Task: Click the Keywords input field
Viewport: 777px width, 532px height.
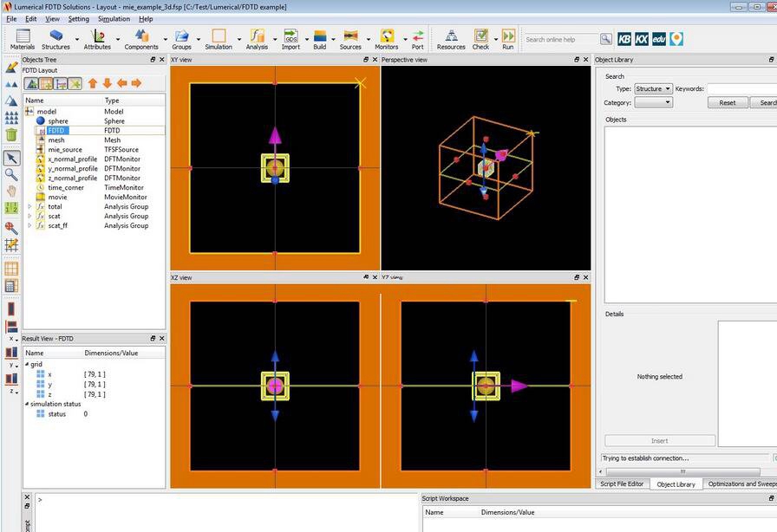Action: tap(741, 88)
